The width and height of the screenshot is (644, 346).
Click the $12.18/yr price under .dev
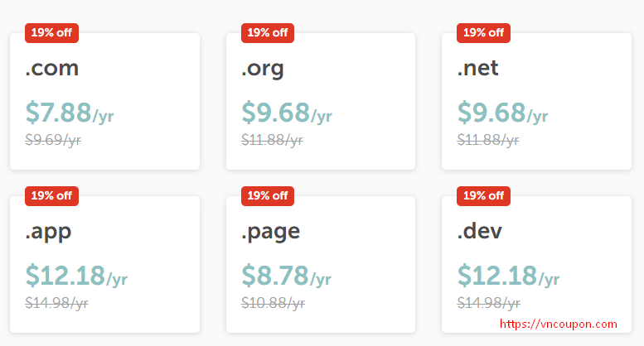(508, 275)
